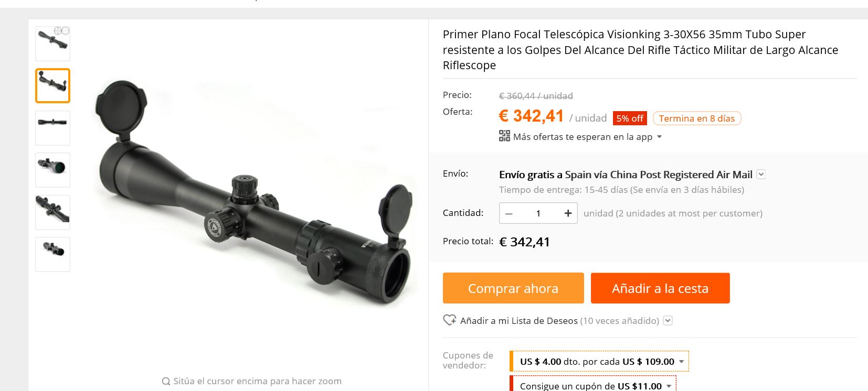This screenshot has width=868, height=391.
Task: Click the zoom magnifier icon below image
Action: click(166, 381)
